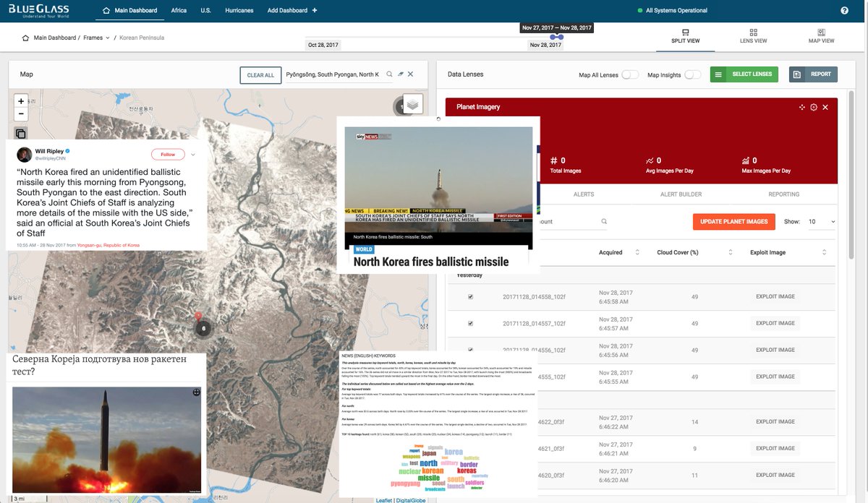Switch to the Hurricanes dashboard
Screen dimensions: 868x503
coord(239,11)
